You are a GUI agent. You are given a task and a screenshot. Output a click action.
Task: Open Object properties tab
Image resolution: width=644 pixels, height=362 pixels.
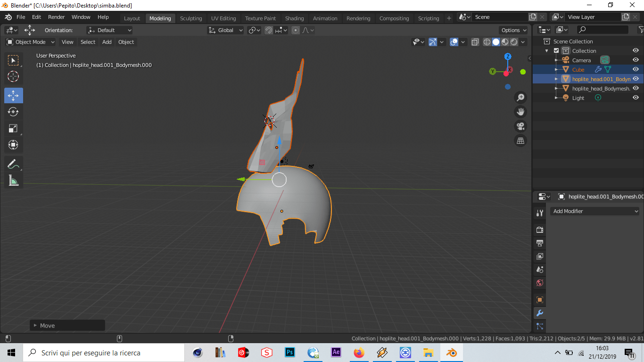540,300
